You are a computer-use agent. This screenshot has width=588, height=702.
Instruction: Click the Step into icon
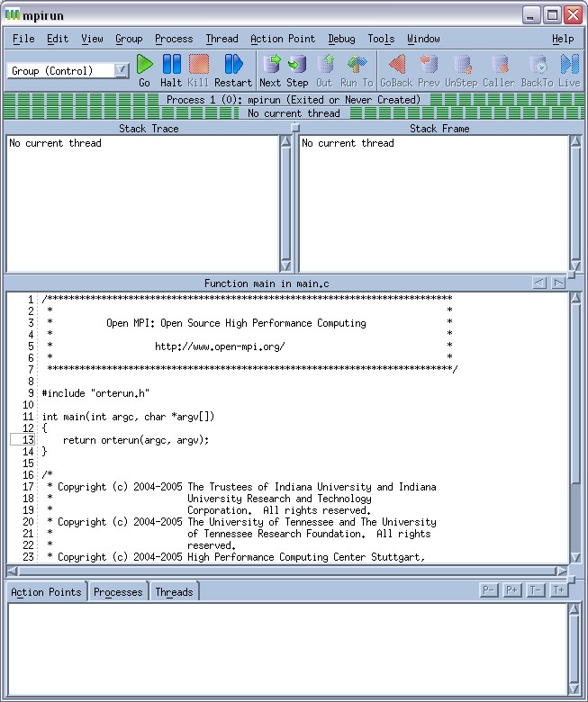point(297,64)
